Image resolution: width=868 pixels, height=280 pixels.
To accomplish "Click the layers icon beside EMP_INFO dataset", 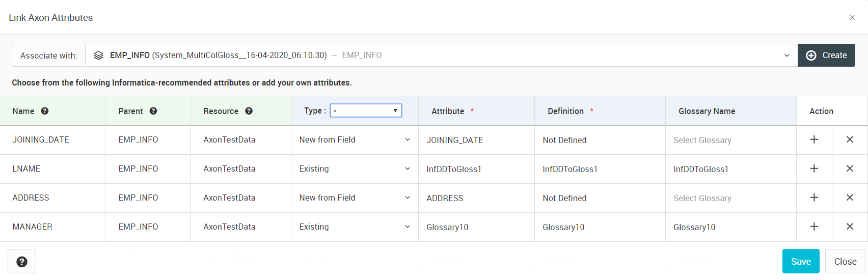I will click(x=99, y=55).
